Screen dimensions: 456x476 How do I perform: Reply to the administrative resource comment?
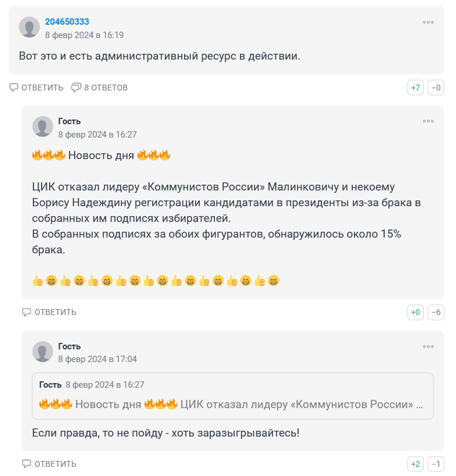click(x=36, y=87)
